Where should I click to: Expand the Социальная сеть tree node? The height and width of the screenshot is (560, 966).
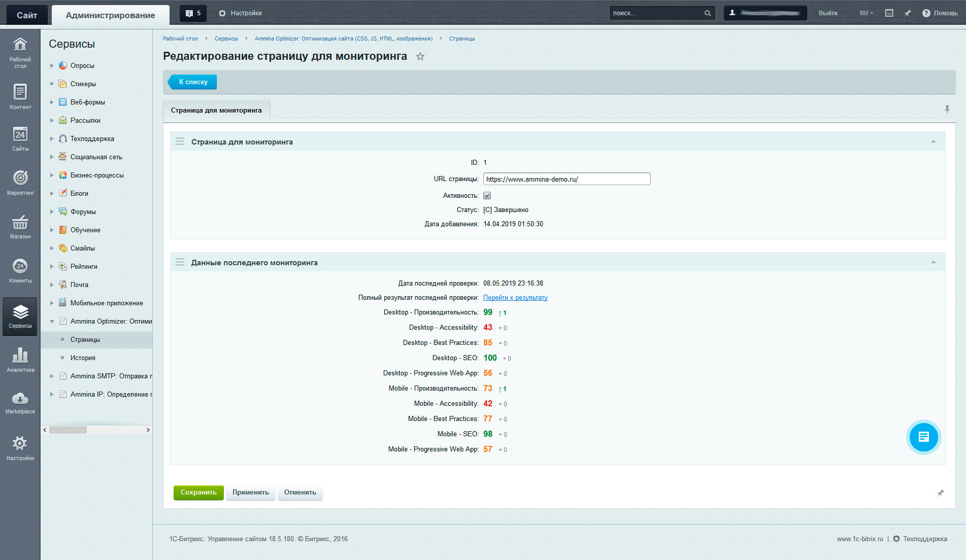coord(52,157)
